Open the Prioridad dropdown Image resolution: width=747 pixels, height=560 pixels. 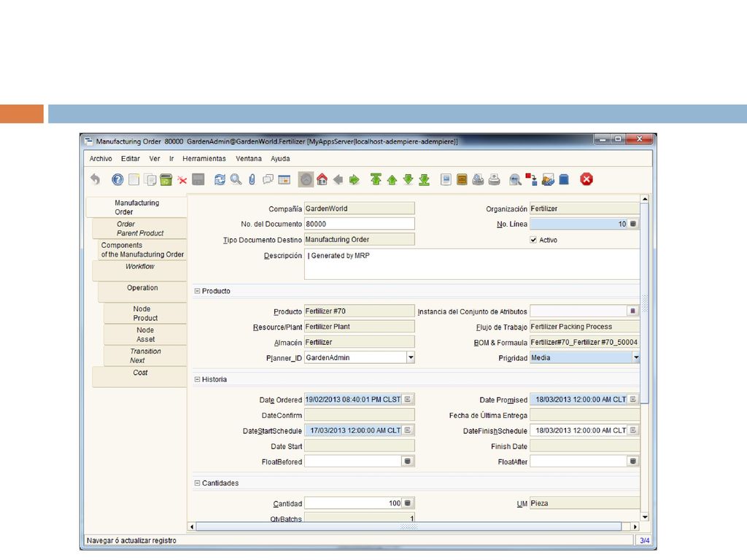pos(635,357)
